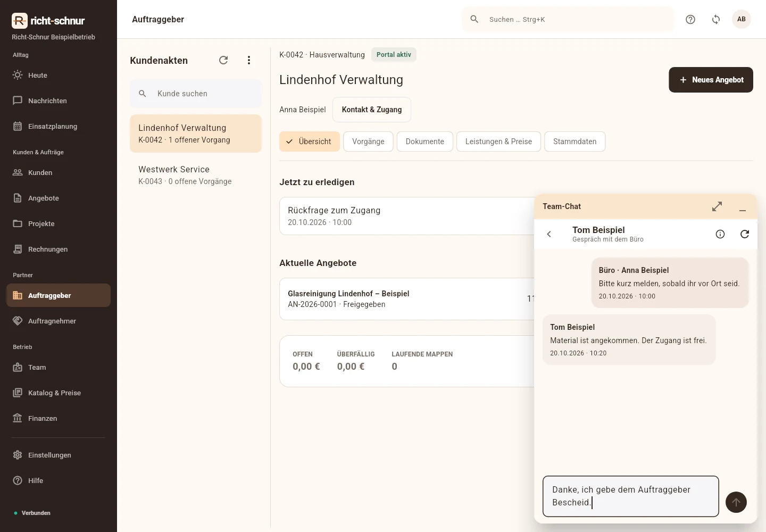Click the sync icon in header
Viewport: 766px width, 532px height.
click(716, 19)
